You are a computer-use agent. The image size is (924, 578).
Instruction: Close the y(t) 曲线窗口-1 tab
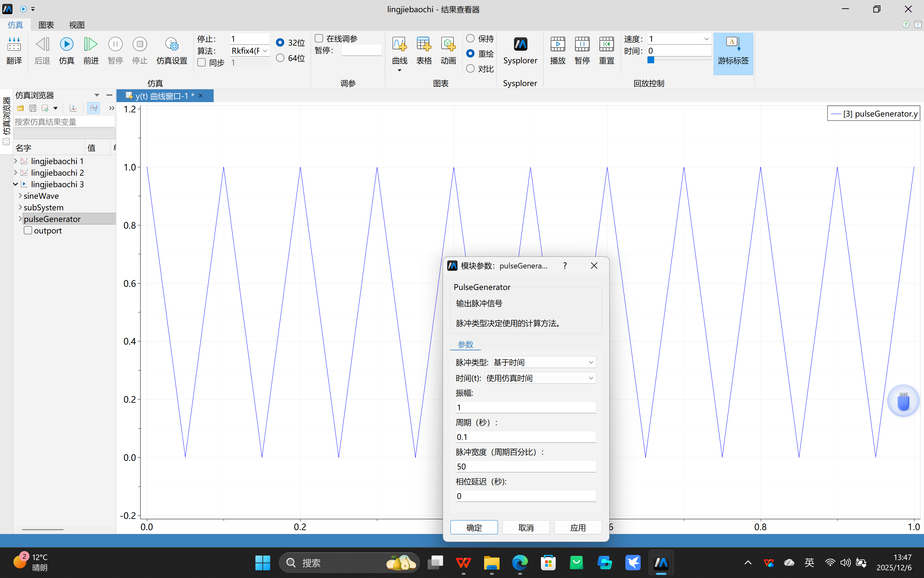coord(201,96)
